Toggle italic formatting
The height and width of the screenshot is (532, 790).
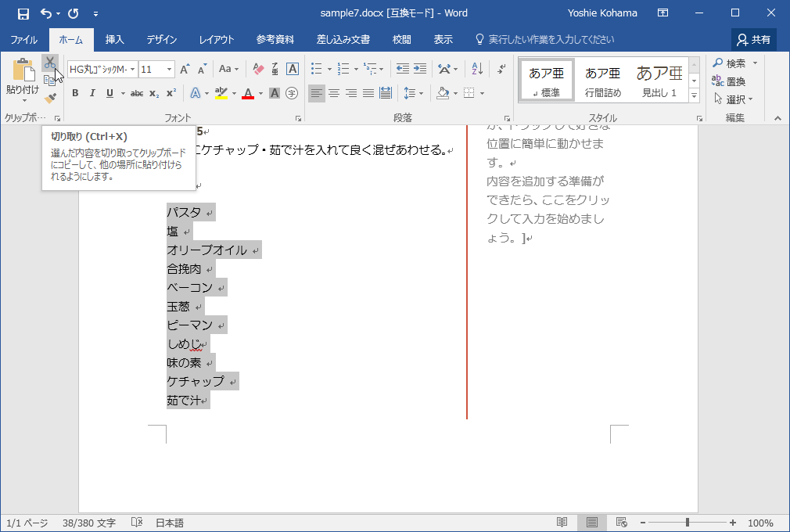coord(92,93)
